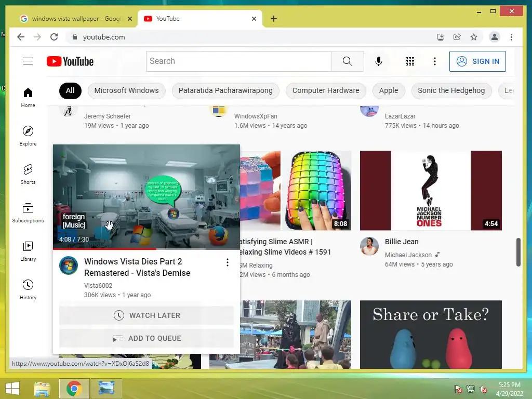Click the browser back arrow

coord(21,37)
